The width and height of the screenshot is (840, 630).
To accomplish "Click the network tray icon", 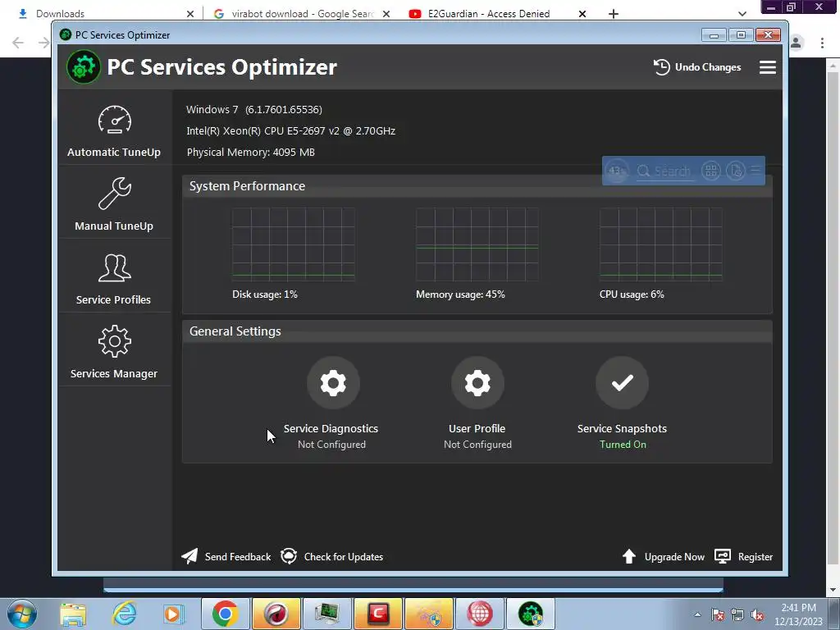I will coord(737,614).
